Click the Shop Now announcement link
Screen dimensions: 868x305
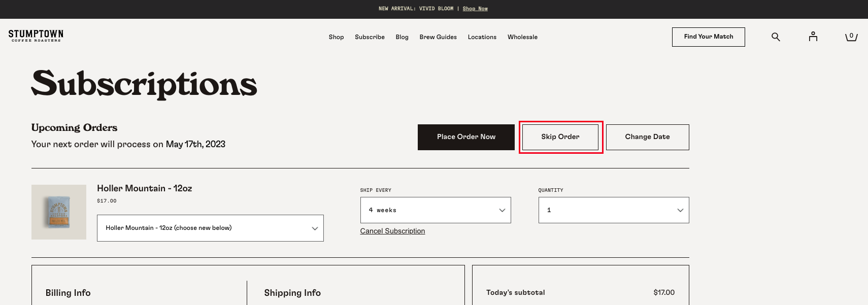(475, 9)
